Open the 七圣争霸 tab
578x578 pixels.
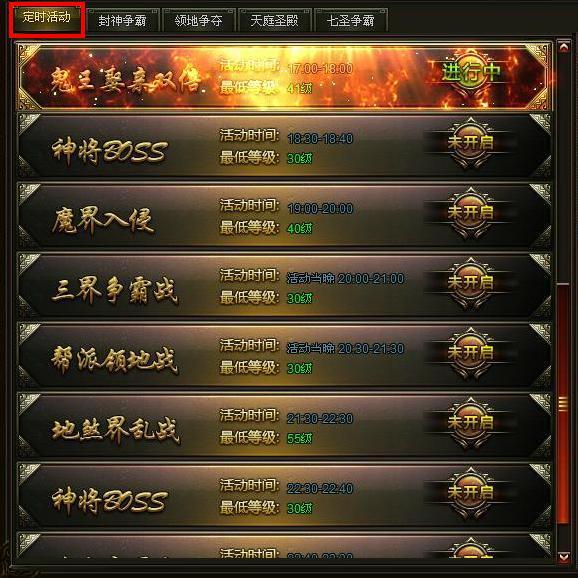tap(350, 21)
